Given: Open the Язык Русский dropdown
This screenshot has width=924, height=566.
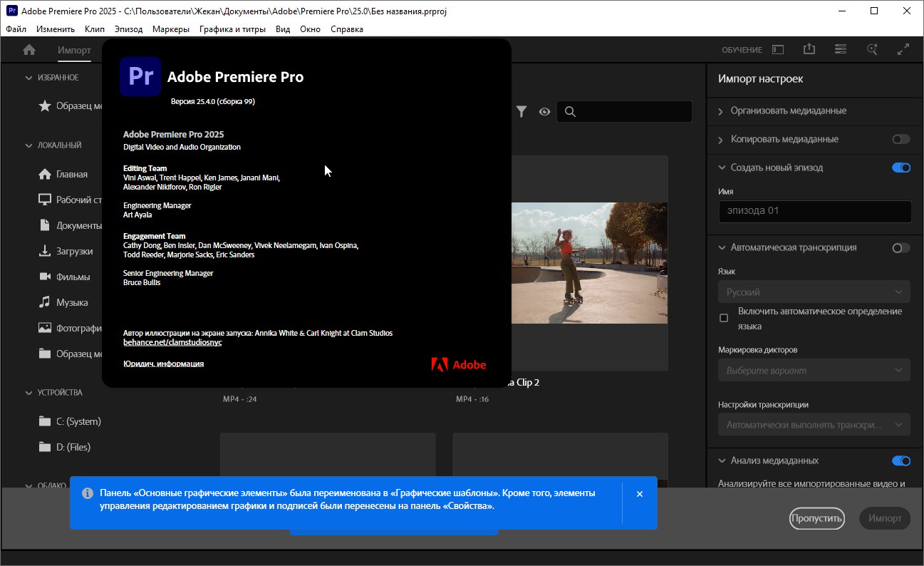Looking at the screenshot, I should tap(814, 292).
